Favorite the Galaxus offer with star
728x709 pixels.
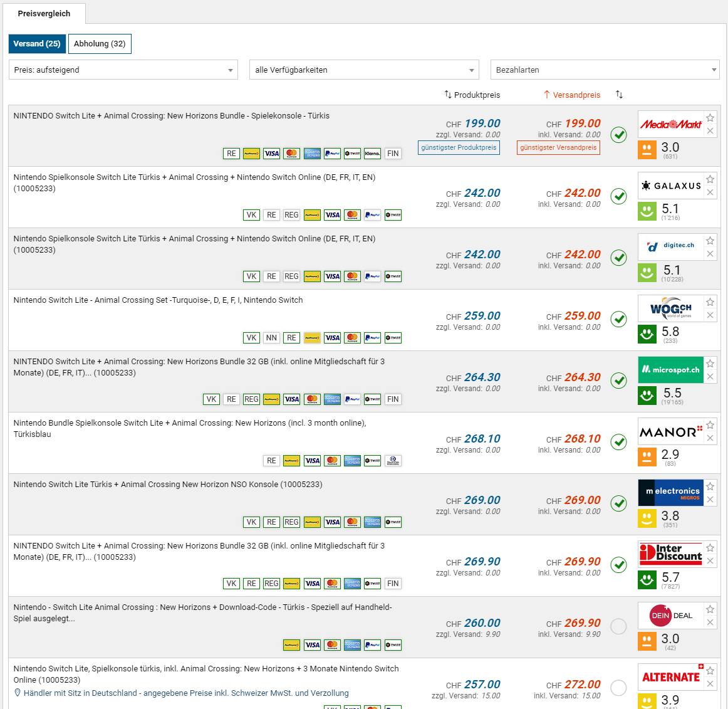coord(710,179)
